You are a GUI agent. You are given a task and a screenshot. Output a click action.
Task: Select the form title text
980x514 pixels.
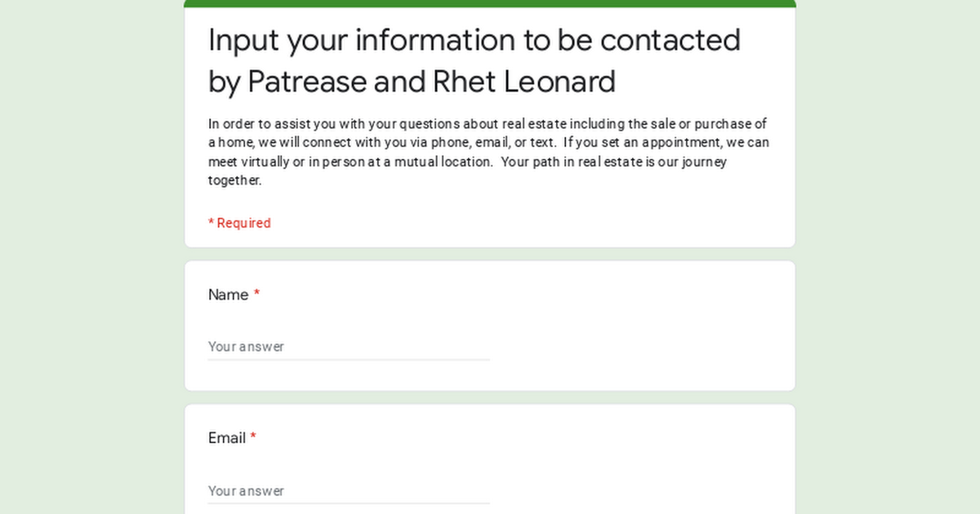tap(474, 61)
